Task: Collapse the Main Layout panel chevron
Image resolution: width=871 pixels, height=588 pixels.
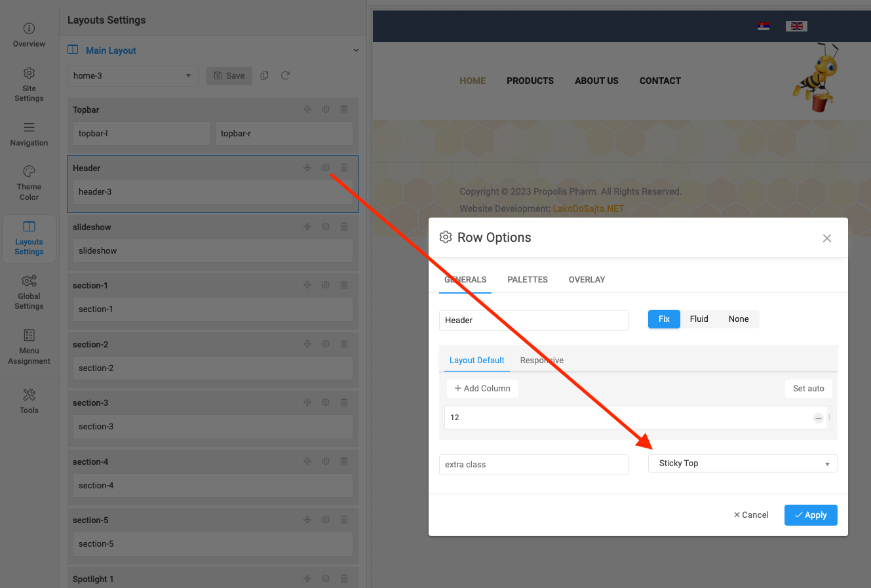Action: pos(356,50)
